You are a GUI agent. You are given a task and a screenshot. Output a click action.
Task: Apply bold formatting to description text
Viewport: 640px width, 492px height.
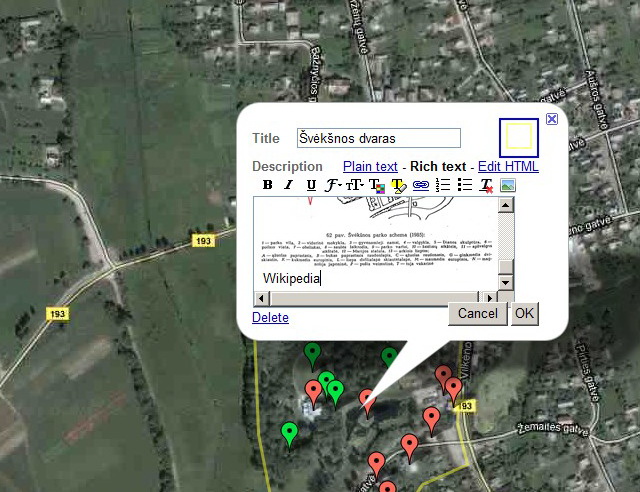tap(267, 185)
